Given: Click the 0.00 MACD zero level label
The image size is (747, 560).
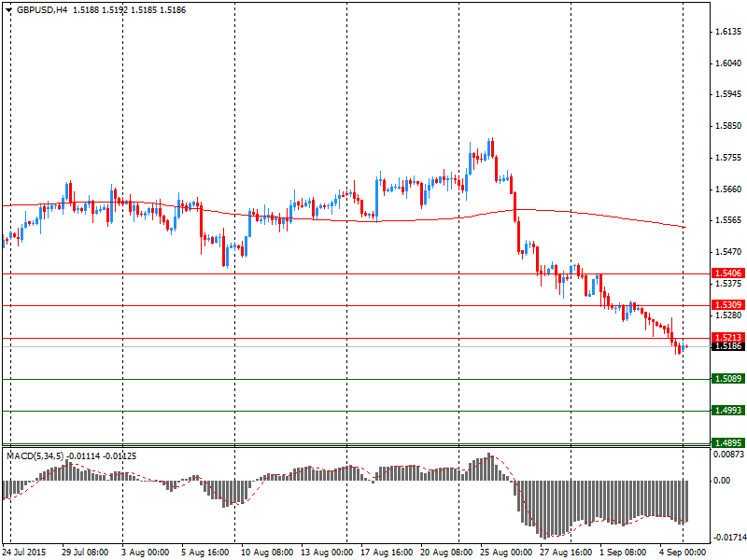Looking at the screenshot, I should (x=722, y=481).
